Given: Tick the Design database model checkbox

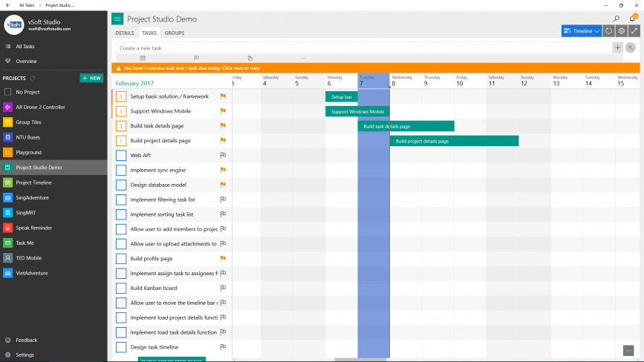Looking at the screenshot, I should click(x=121, y=185).
